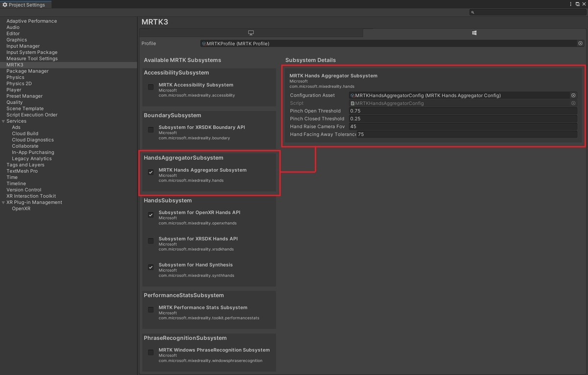Open Preset Manager settings

[24, 96]
